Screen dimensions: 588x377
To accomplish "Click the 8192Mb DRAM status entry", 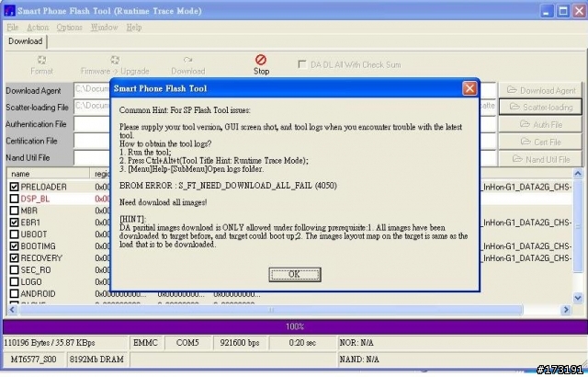I will tap(96, 359).
